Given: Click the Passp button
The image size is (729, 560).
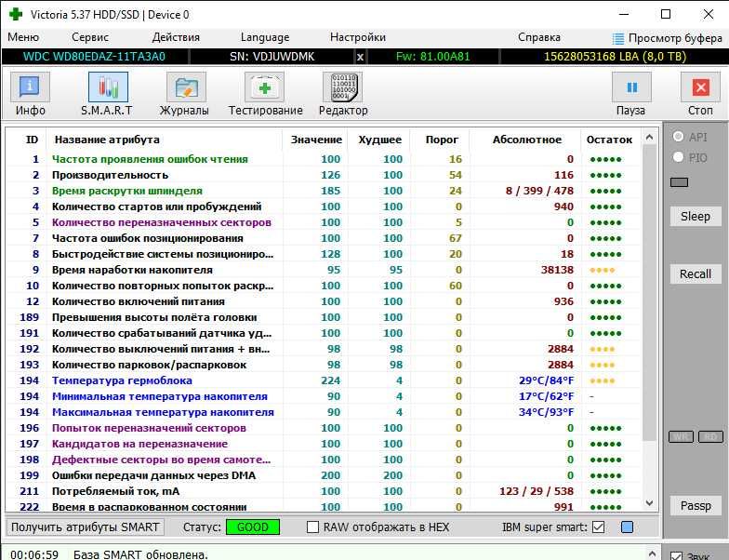Looking at the screenshot, I should coord(696,505).
